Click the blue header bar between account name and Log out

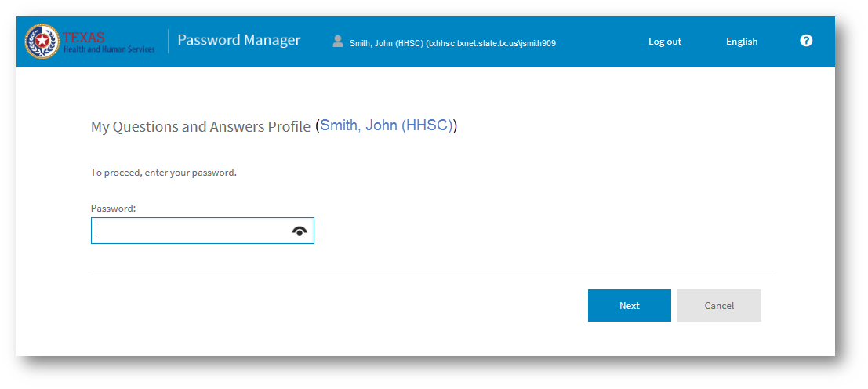coord(602,42)
